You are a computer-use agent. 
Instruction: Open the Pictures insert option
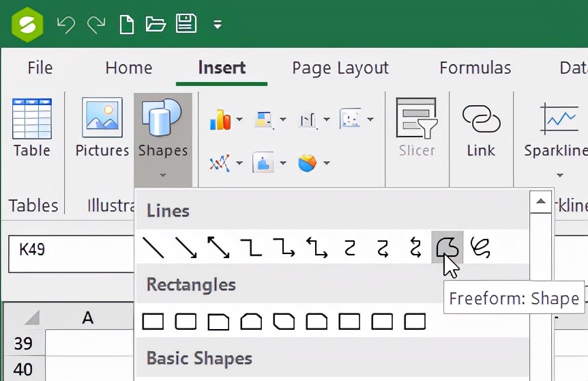[x=102, y=128]
